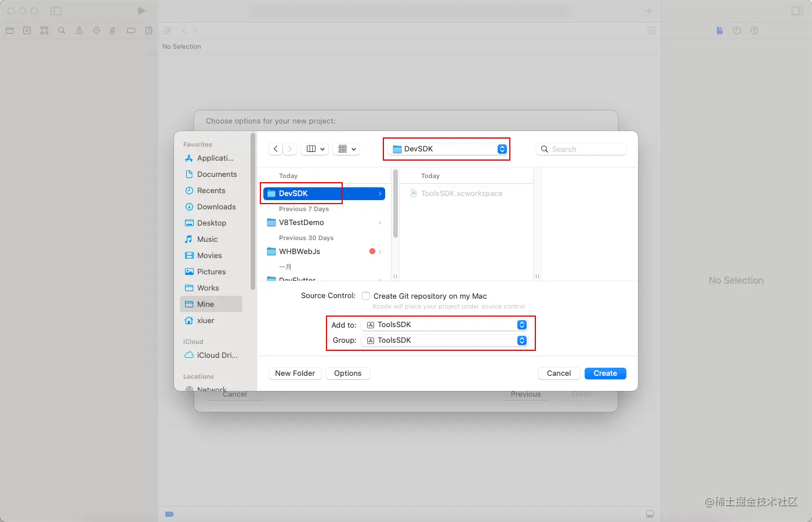Select Movies in Favorites sidebar
Screen dimensions: 812x522
[211, 256]
